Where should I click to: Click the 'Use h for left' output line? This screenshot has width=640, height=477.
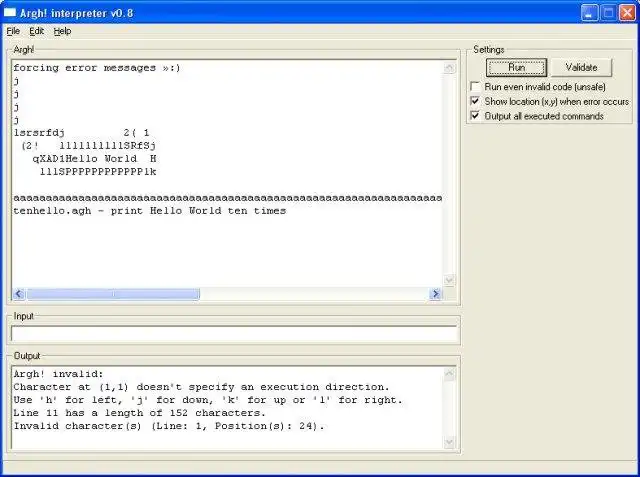pyautogui.click(x=208, y=400)
